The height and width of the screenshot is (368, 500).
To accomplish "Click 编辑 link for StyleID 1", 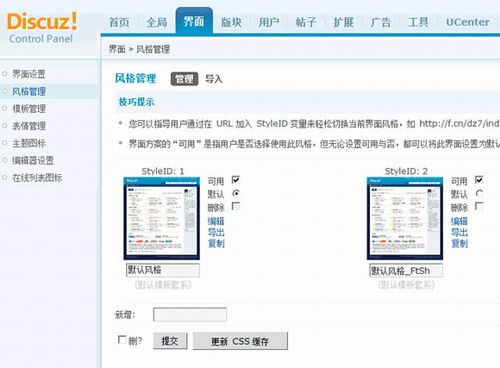I will click(216, 221).
